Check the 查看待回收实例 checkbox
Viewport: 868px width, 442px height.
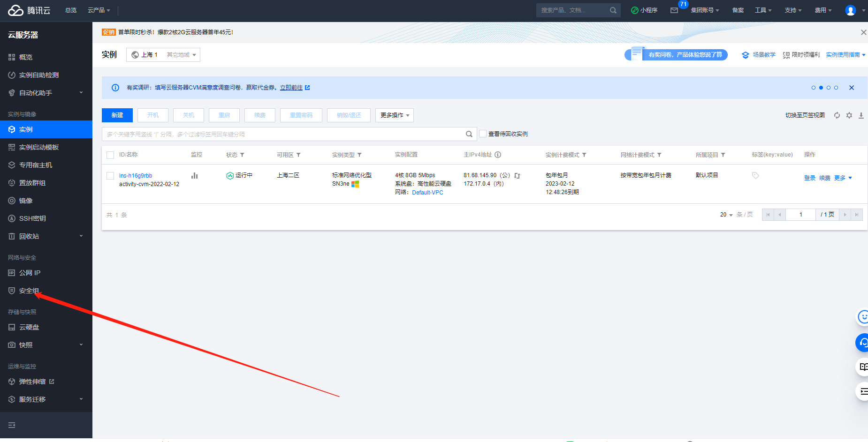click(x=483, y=134)
